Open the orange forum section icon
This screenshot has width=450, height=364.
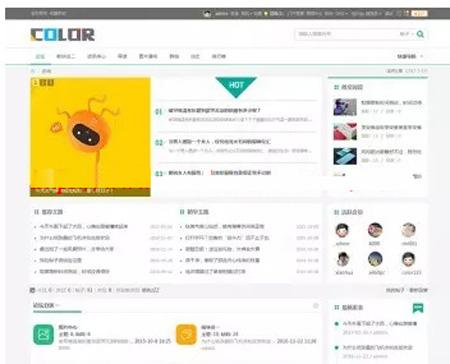[186, 335]
